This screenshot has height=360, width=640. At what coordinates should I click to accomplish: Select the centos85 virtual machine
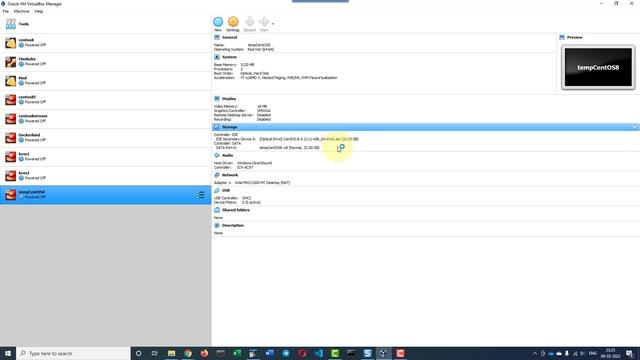(105, 100)
